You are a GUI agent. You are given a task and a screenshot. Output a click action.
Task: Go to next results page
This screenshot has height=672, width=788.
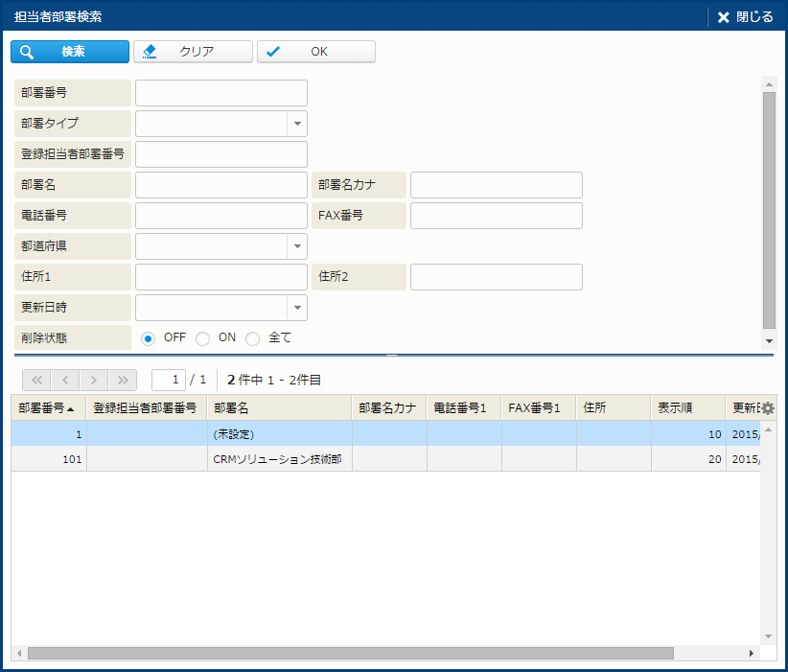(x=93, y=380)
